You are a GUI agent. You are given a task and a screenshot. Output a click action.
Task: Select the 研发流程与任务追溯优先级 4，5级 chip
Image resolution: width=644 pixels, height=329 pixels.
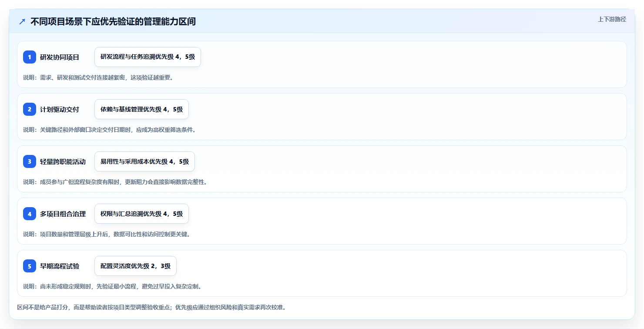coord(148,57)
